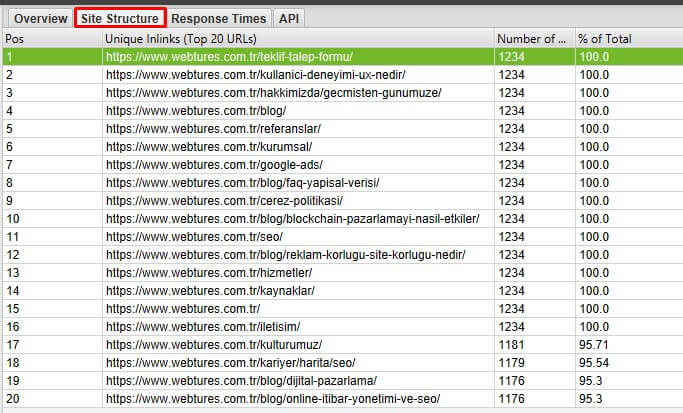Image resolution: width=683 pixels, height=413 pixels.
Task: Select the blog/faq-yapisal-verisi URL
Action: click(x=243, y=183)
